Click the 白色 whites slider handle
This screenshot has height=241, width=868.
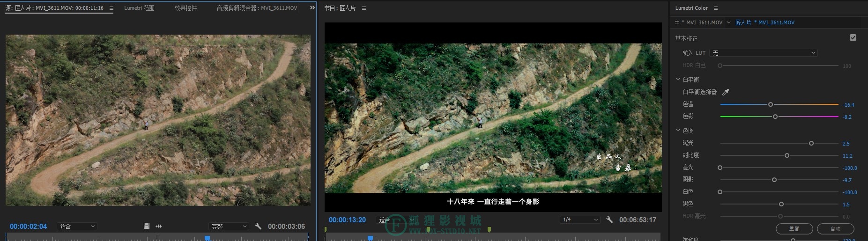pos(720,192)
